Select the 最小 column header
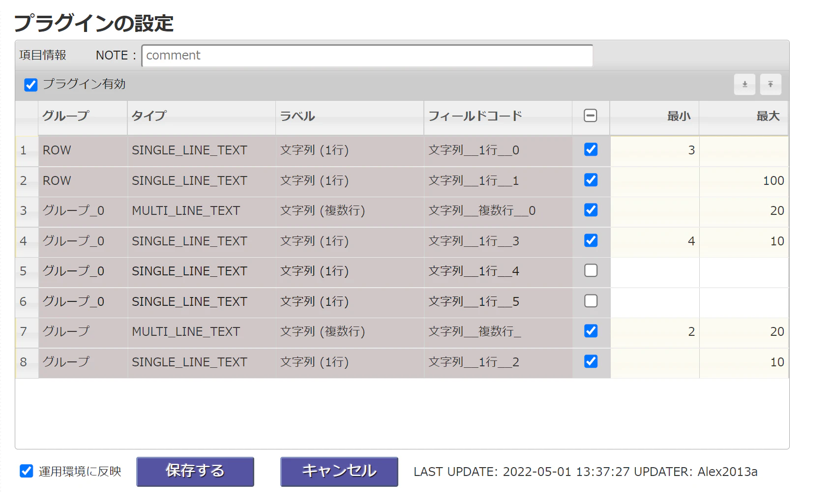Viewport: 833px width, 504px height. tap(654, 118)
